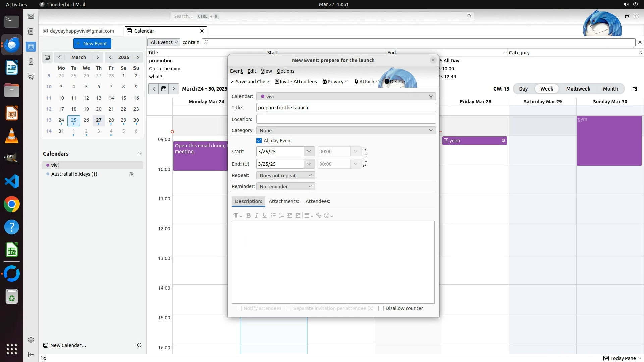The width and height of the screenshot is (644, 362).
Task: Click the Italic formatting icon
Action: (x=256, y=215)
